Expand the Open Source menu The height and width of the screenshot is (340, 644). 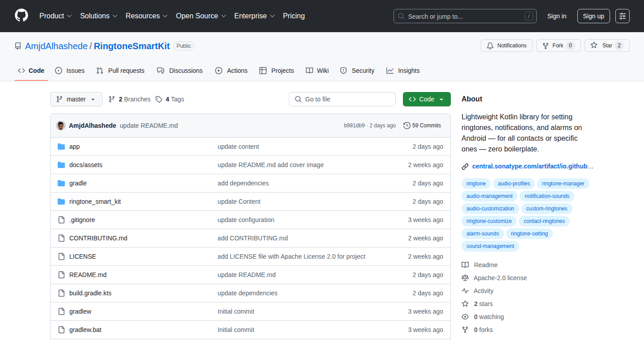[x=201, y=16]
